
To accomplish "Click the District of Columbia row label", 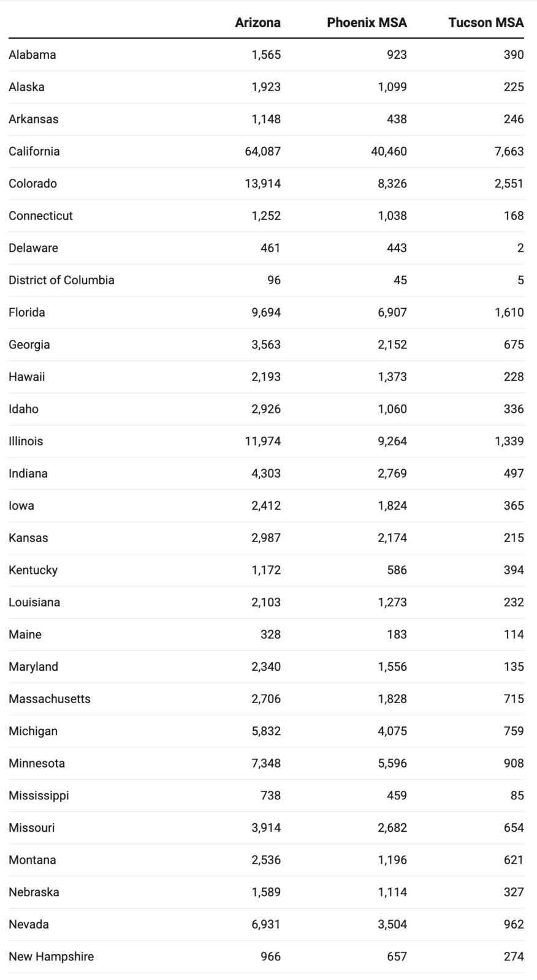I will coord(61,280).
